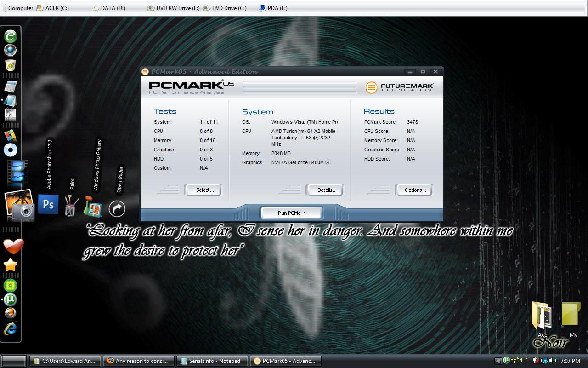588x368 pixels.
Task: Launch the calculator from the dock
Action: pos(10,86)
